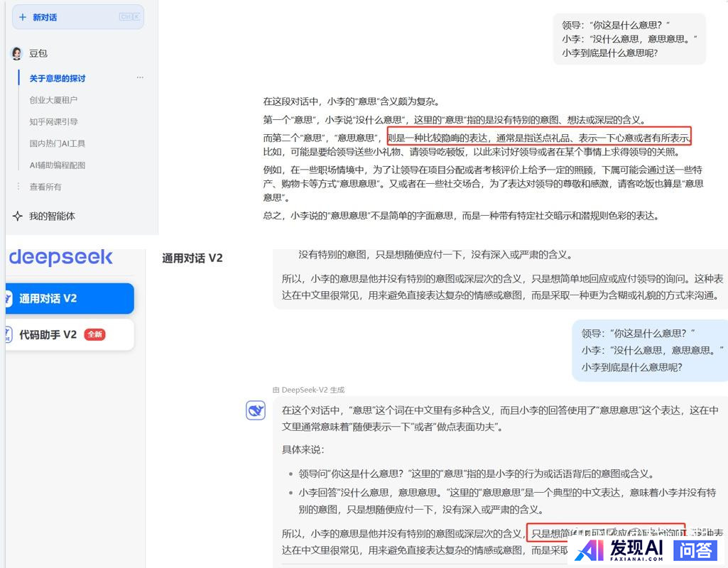Click the 通用对话 V2 page title
Viewport: 728px width, 568px height.
point(192,258)
